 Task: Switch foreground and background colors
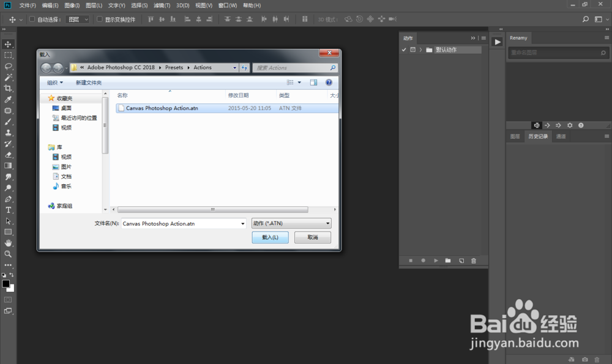pyautogui.click(x=11, y=275)
